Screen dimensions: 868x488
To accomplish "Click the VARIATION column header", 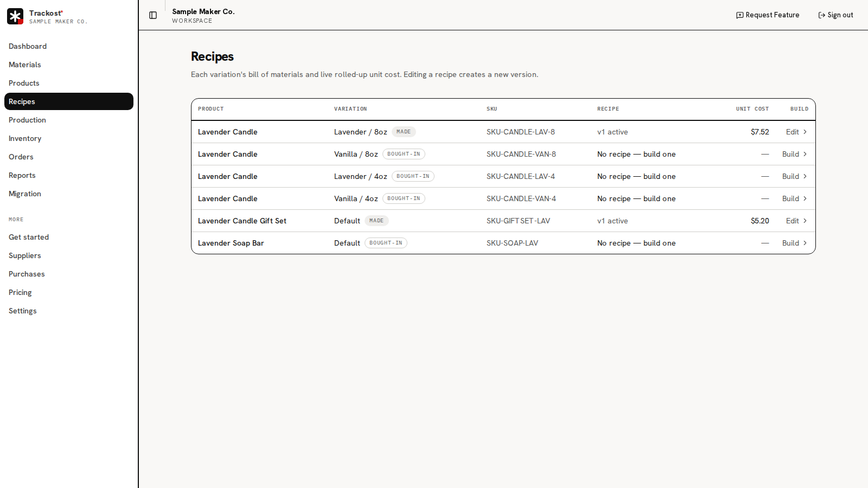I will pyautogui.click(x=350, y=109).
